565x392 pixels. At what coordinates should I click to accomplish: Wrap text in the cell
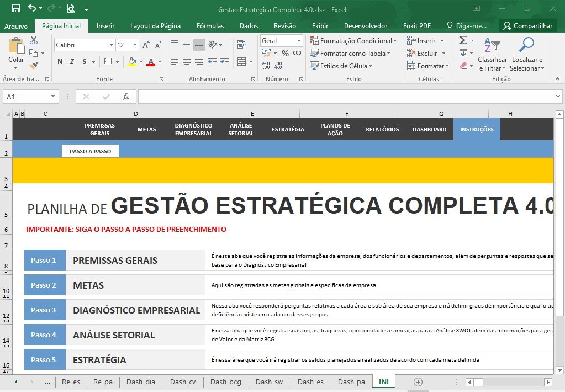click(x=242, y=44)
